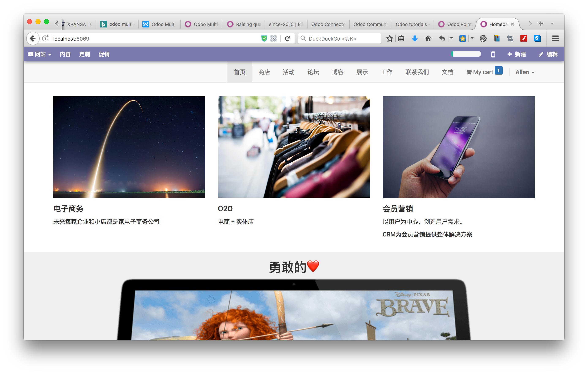588x374 pixels.
Task: Toggle the QR code tool in address bar
Action: pos(273,38)
